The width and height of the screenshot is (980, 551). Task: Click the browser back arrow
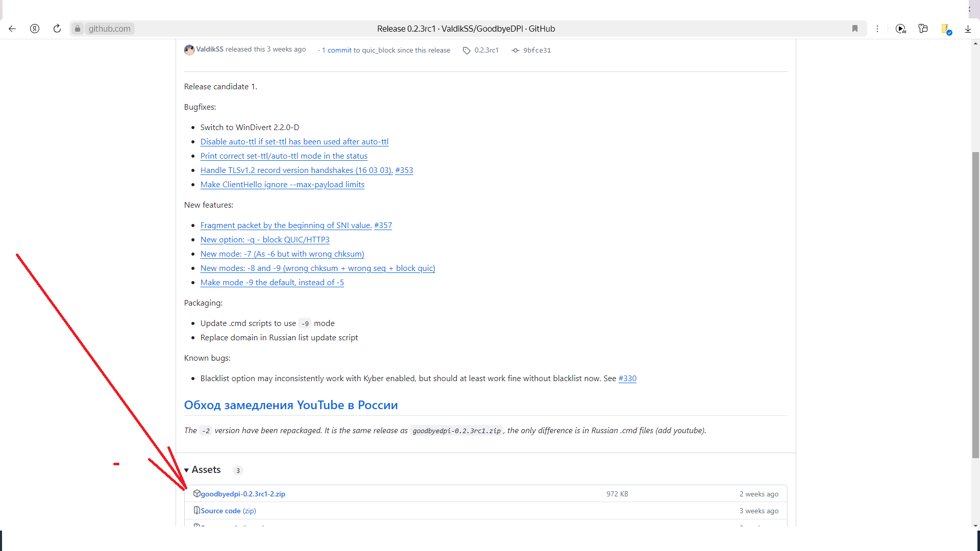click(x=12, y=29)
